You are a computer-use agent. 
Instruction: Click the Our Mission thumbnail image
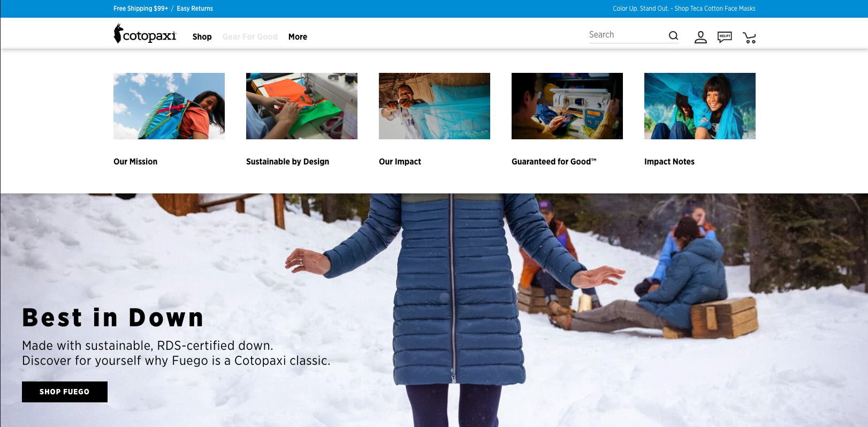tap(169, 106)
